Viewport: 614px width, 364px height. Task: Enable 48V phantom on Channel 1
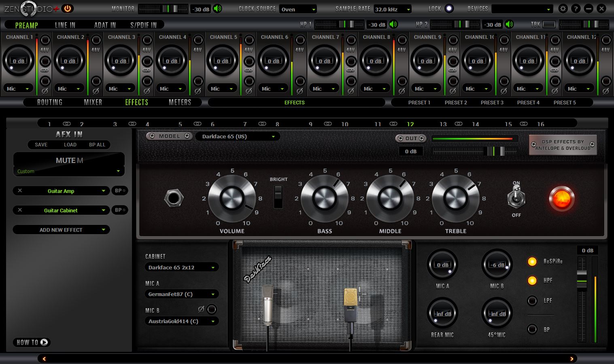(45, 40)
